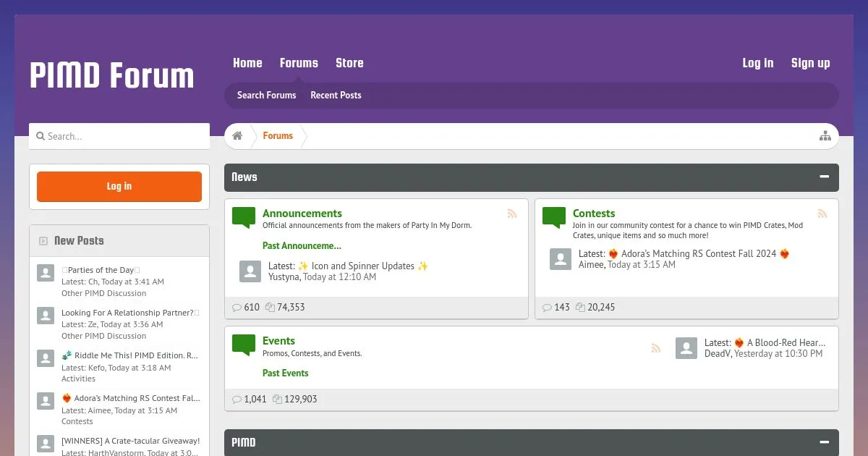The image size is (868, 456).
Task: Open the Contests RSS feed icon
Action: click(x=822, y=214)
